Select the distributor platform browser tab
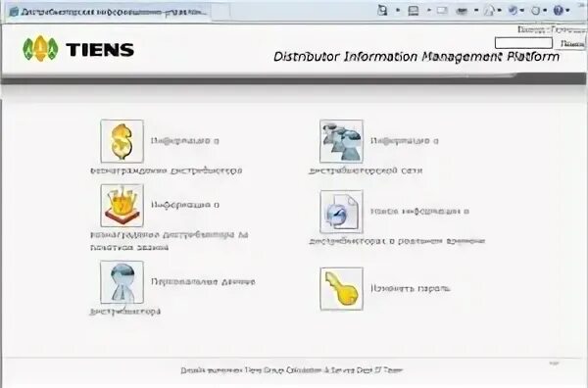Image resolution: width=588 pixels, height=388 pixels. tap(109, 12)
